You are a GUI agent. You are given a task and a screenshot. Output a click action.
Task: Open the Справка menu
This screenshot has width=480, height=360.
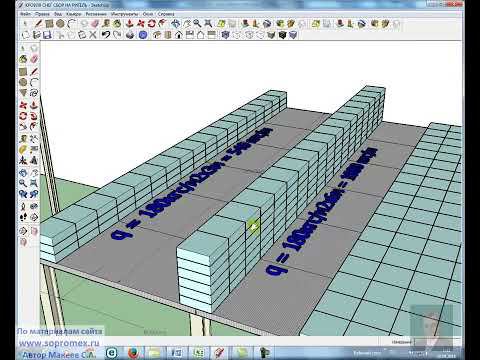pyautogui.click(x=166, y=14)
